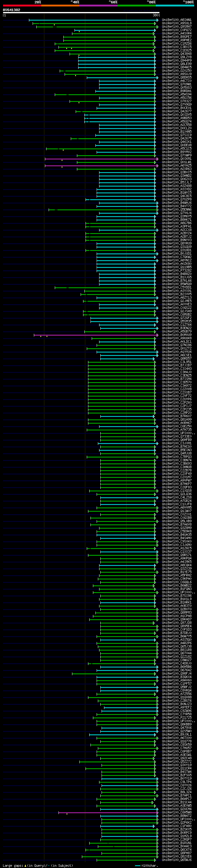Select hit label UniRef100_Q8RD57
The image size is (197, 868).
coord(177,358)
